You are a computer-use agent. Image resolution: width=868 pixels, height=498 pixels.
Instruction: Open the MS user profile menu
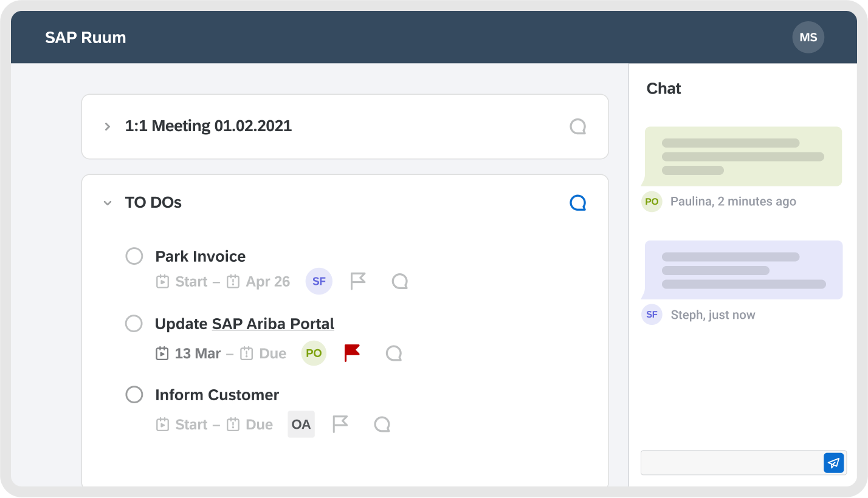pos(808,38)
